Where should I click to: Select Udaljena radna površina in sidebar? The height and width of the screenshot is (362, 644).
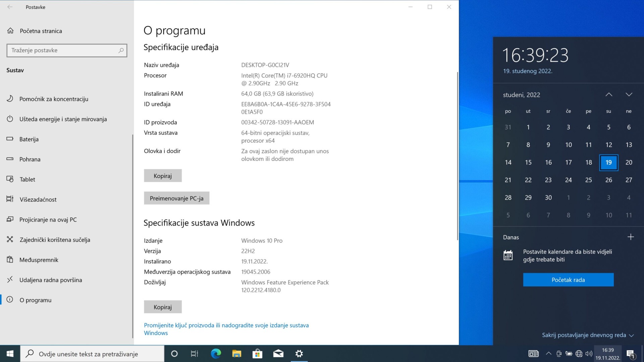[66, 280]
